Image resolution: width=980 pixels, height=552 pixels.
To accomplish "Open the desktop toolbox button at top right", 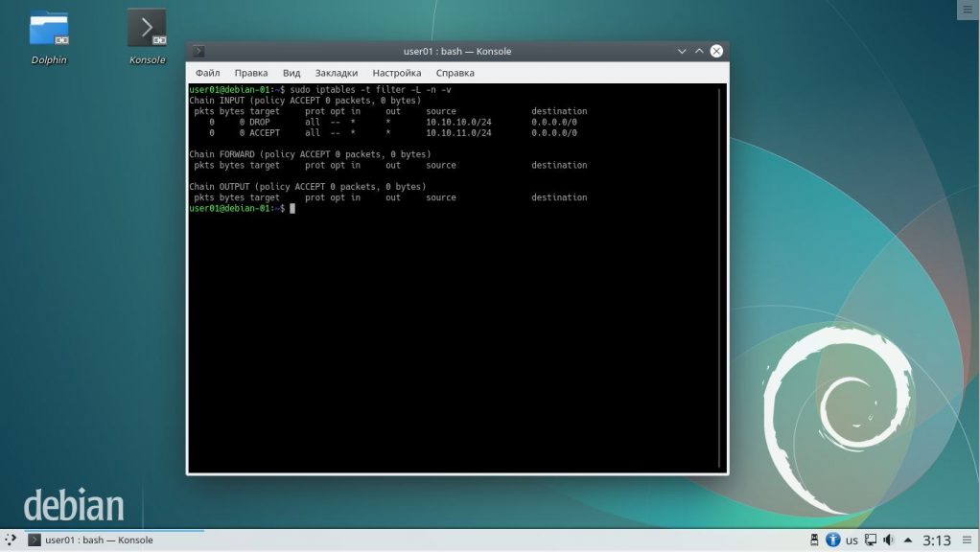I will (968, 10).
